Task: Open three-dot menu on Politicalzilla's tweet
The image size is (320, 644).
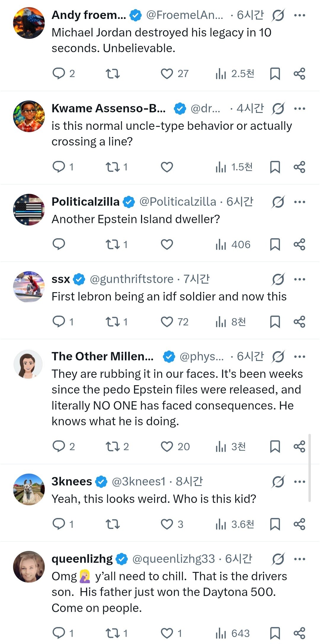Action: 300,202
